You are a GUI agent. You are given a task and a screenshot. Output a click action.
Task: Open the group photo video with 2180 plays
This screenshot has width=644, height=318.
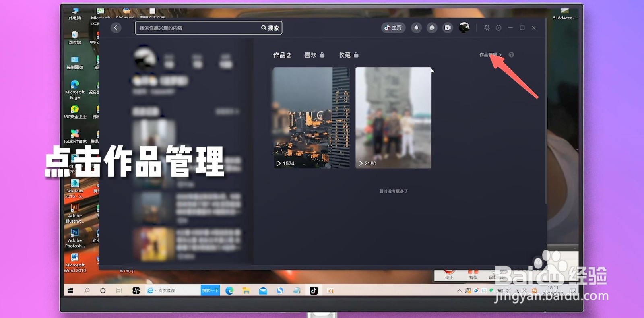[393, 118]
